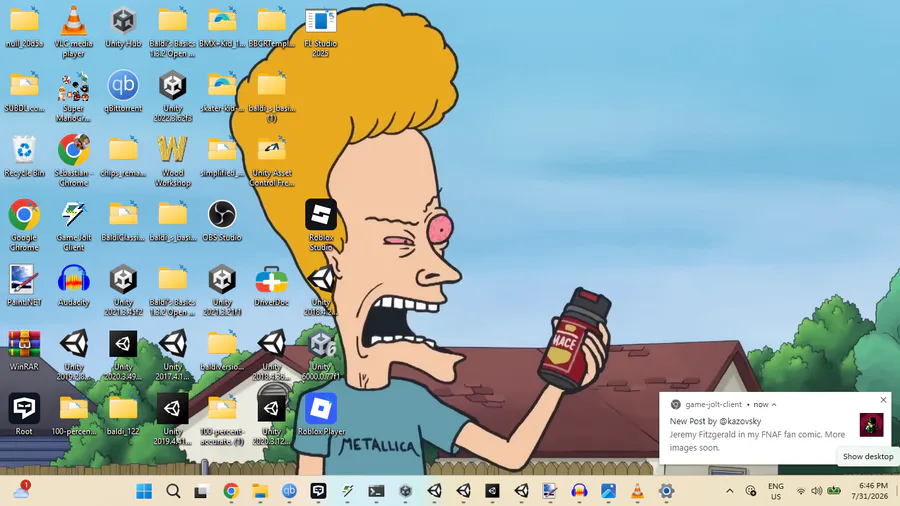Close the game-jolt-client notification

[883, 400]
